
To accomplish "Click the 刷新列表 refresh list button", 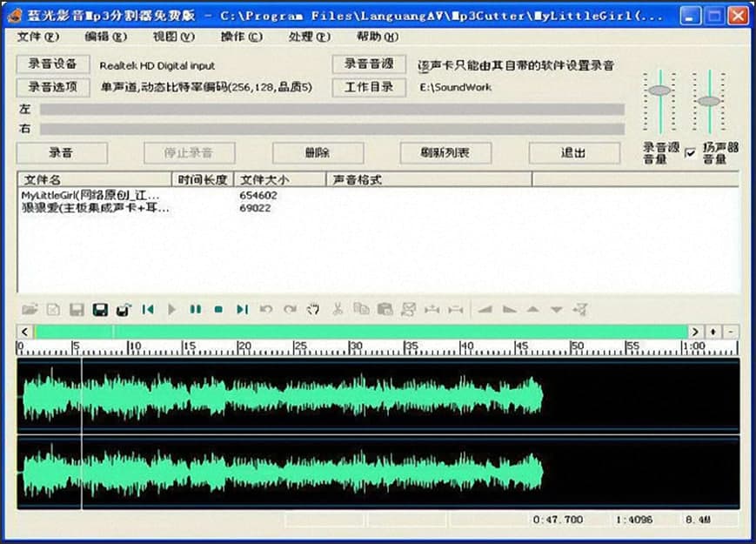I will [446, 152].
